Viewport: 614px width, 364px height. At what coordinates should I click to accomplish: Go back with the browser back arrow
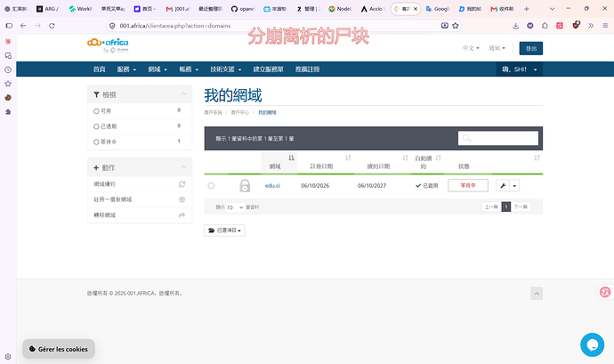23,26
